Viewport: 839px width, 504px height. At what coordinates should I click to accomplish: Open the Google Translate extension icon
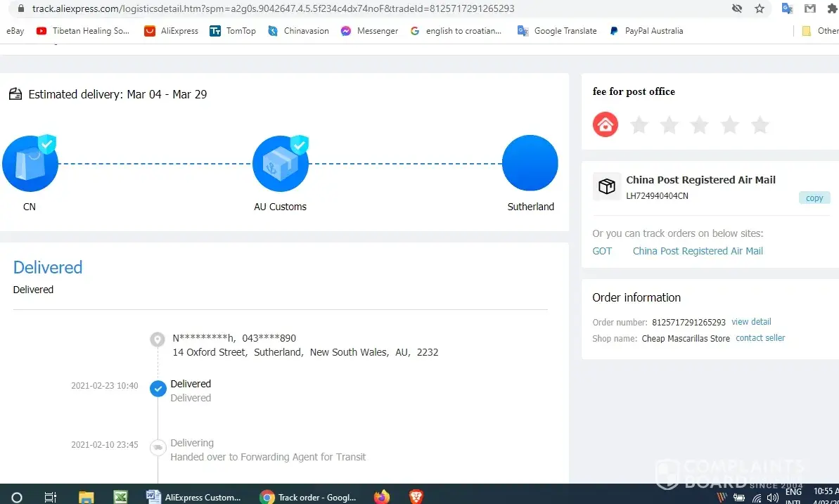[787, 8]
